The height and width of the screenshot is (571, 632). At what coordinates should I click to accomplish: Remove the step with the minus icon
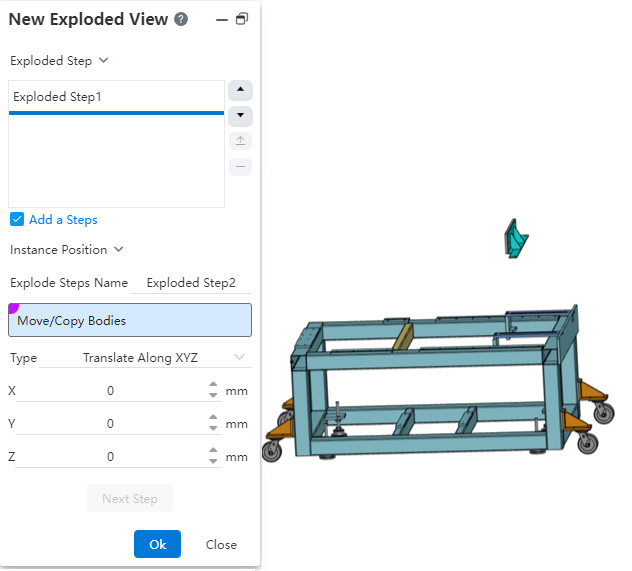coord(240,166)
